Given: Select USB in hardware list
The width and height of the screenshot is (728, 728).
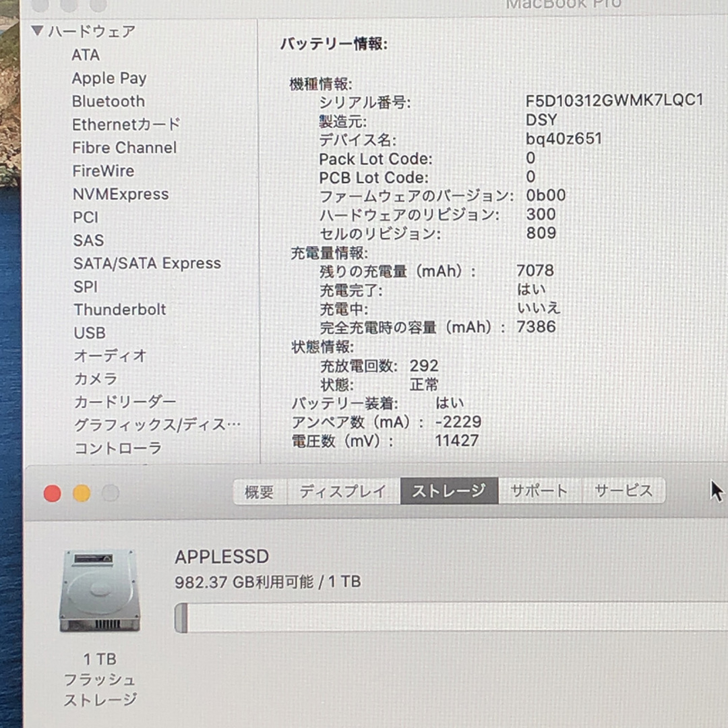Looking at the screenshot, I should tap(90, 333).
